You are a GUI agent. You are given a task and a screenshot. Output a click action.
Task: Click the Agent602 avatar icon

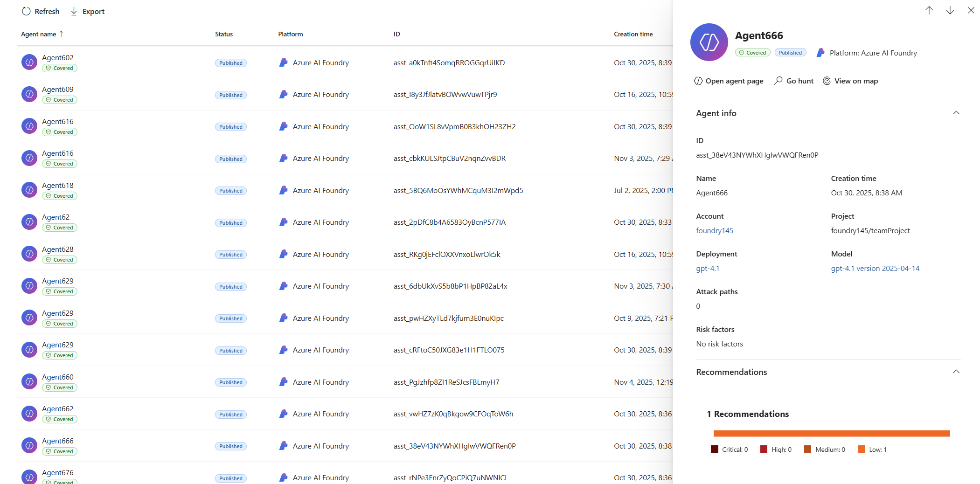pos(29,62)
